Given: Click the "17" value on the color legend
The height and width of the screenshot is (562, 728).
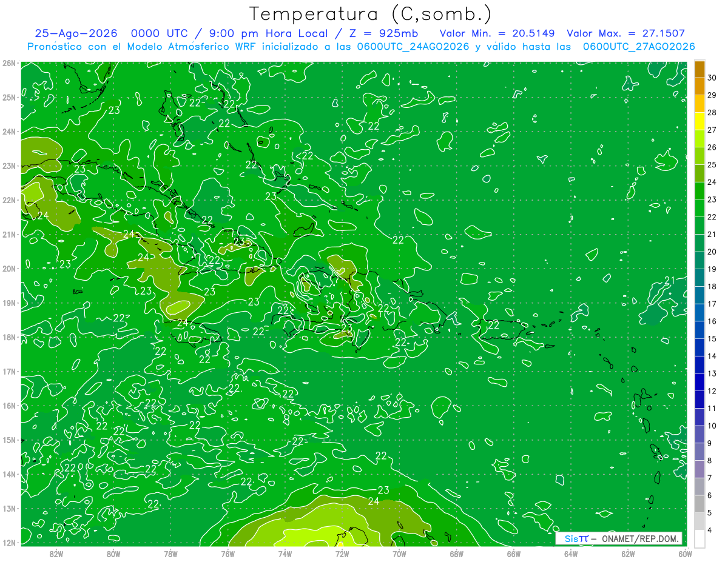Looking at the screenshot, I should [712, 304].
